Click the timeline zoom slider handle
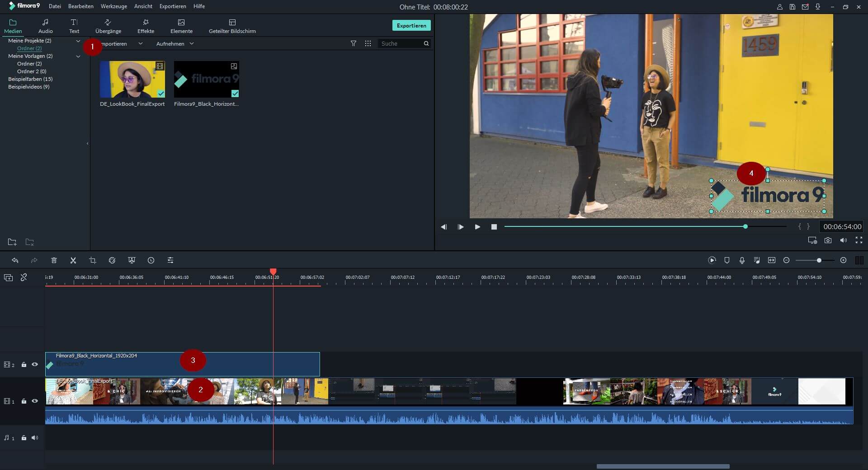Image resolution: width=868 pixels, height=470 pixels. tap(819, 260)
